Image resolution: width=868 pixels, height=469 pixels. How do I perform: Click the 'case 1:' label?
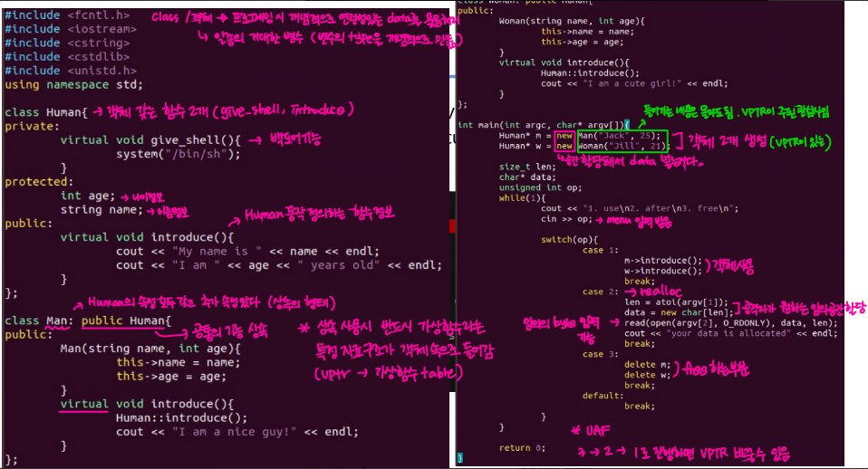coord(601,250)
